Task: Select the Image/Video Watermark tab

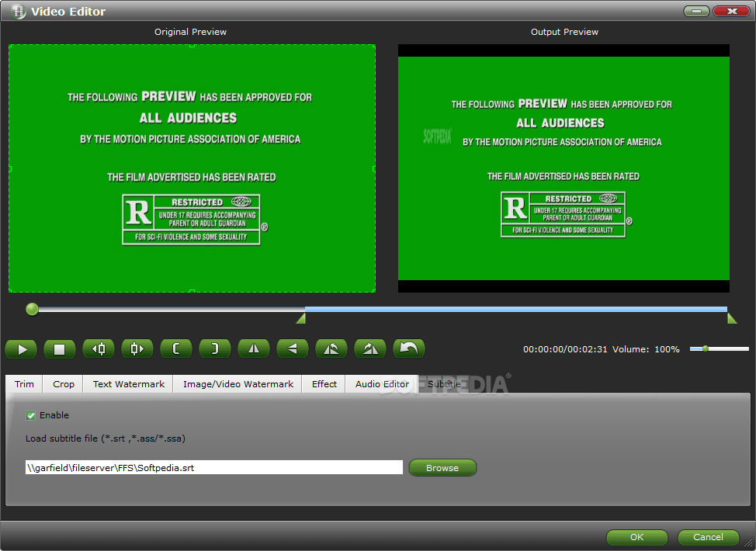Action: [x=238, y=384]
